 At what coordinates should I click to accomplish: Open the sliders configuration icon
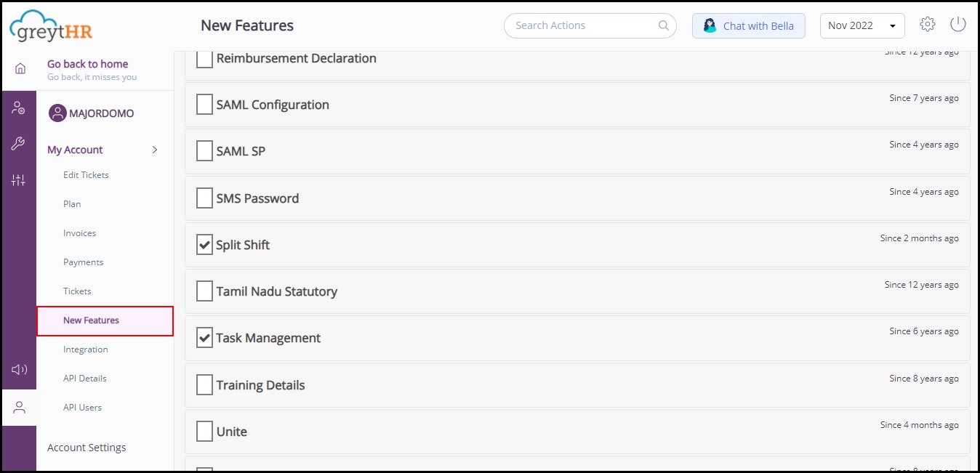pos(19,180)
